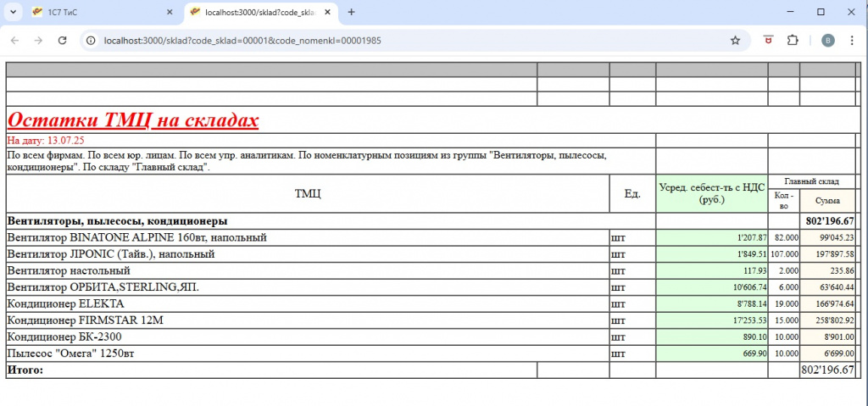This screenshot has width=868, height=406.
Task: Open Chrome three-dot menu
Action: coord(852,41)
